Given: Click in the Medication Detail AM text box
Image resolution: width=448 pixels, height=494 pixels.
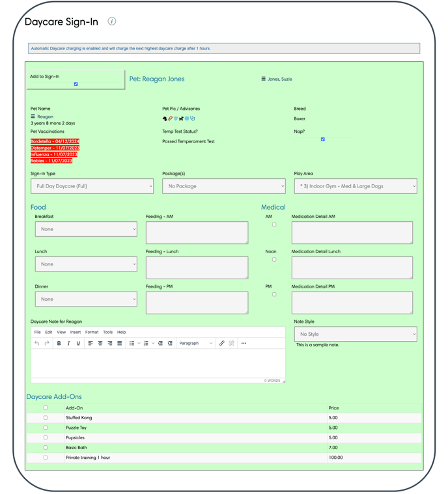Looking at the screenshot, I should tap(352, 233).
